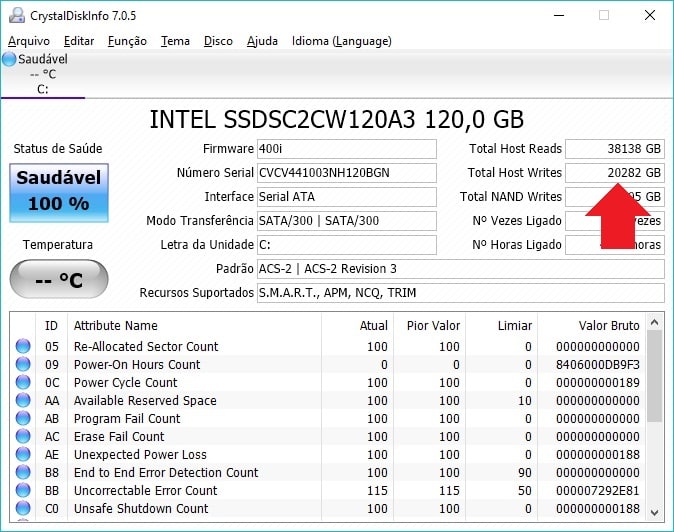Click the status orb for Program Fail Count

click(x=23, y=418)
